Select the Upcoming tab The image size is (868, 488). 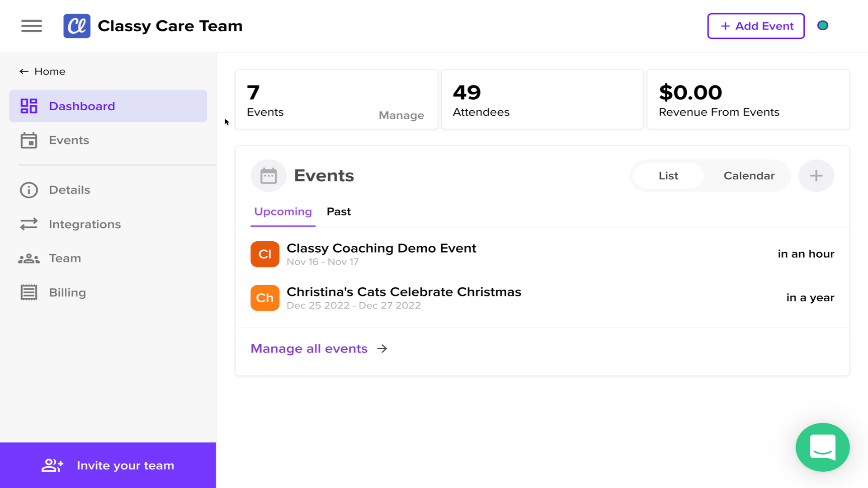click(x=283, y=211)
